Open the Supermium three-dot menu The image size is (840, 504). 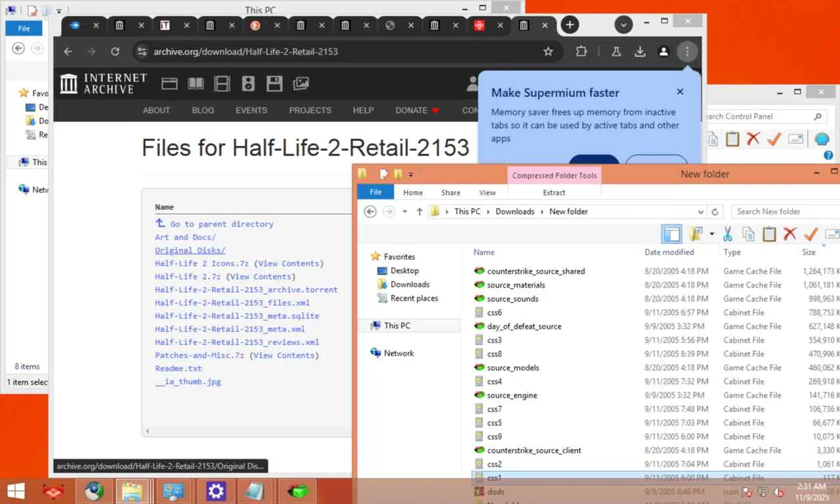687,51
